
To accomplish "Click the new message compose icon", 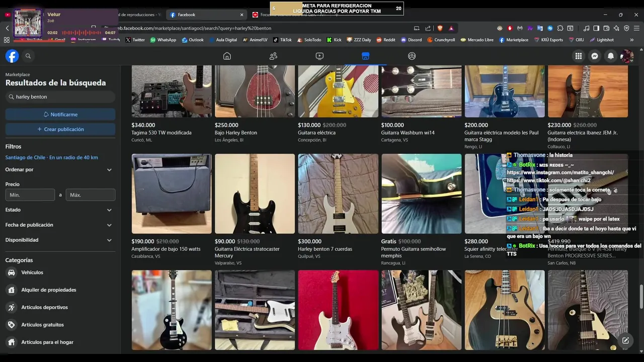I will pos(625,340).
